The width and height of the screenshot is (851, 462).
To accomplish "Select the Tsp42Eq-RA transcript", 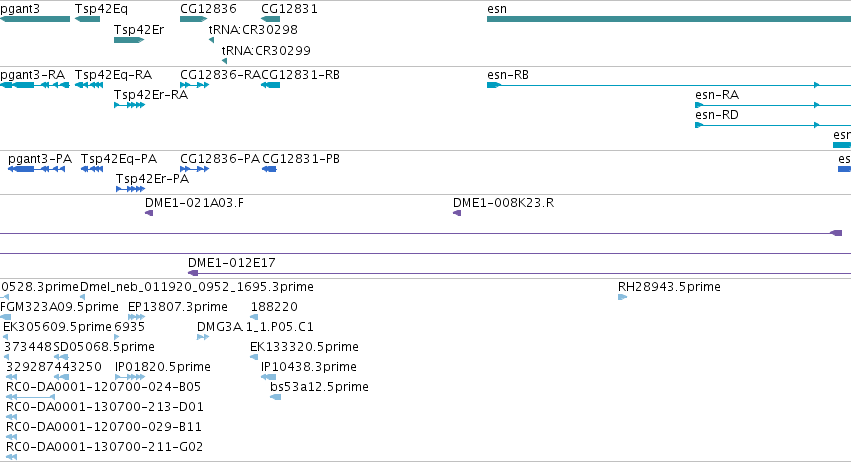I will pyautogui.click(x=88, y=85).
